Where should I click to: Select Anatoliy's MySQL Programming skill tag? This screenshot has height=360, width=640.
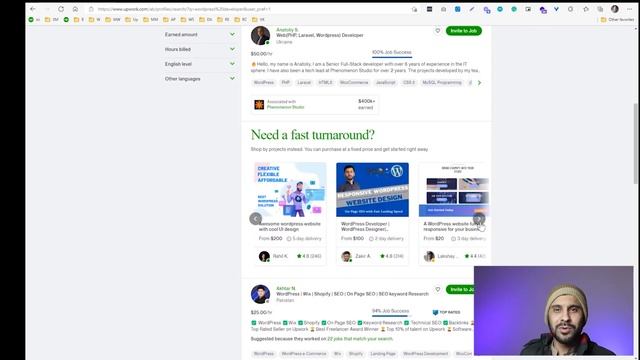(442, 83)
